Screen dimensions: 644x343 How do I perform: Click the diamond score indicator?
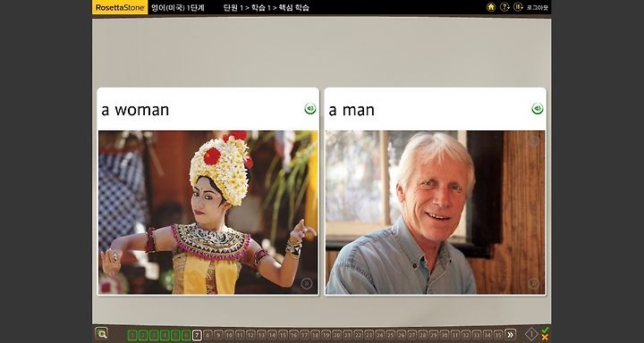pyautogui.click(x=531, y=334)
